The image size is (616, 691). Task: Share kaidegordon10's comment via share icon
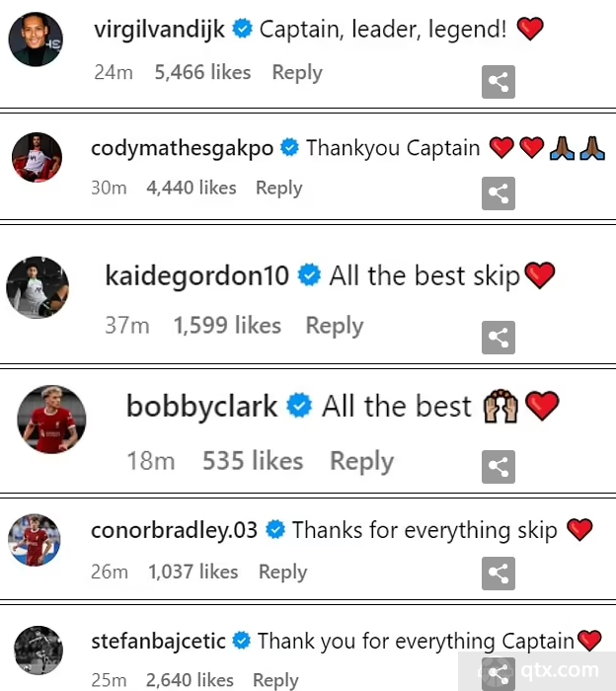[x=499, y=338]
